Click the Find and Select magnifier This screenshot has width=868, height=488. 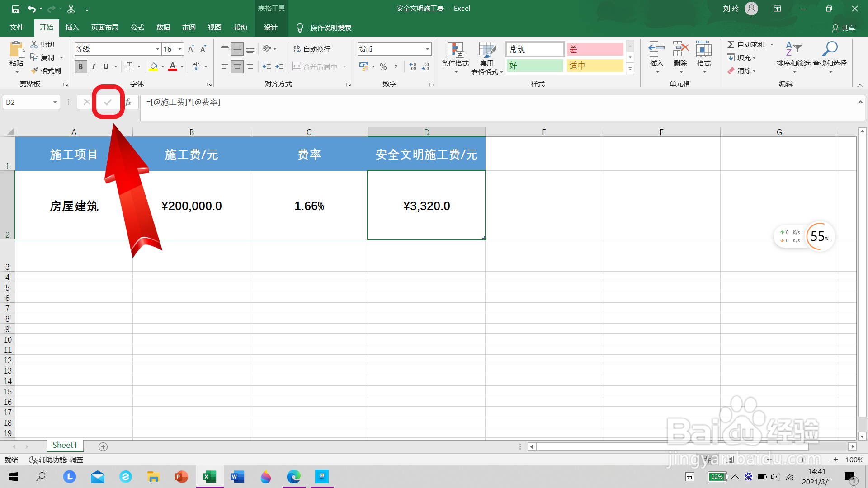[x=830, y=49]
